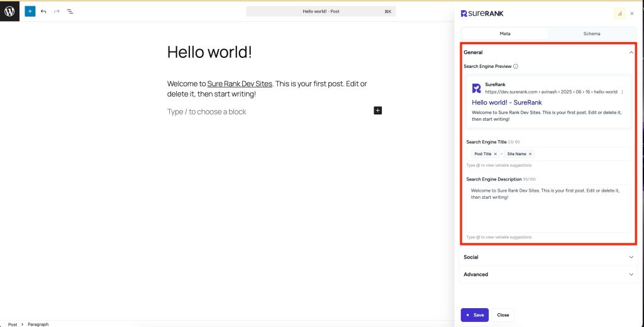Viewport: 644px width, 327px height.
Task: Open the document overview list icon
Action: pyautogui.click(x=70, y=11)
